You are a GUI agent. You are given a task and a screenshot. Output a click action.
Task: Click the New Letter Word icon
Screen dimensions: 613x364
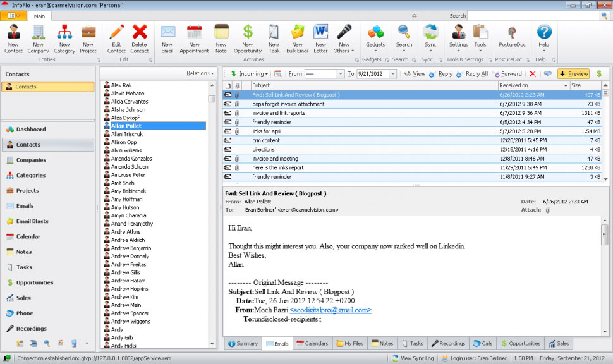[x=320, y=39]
